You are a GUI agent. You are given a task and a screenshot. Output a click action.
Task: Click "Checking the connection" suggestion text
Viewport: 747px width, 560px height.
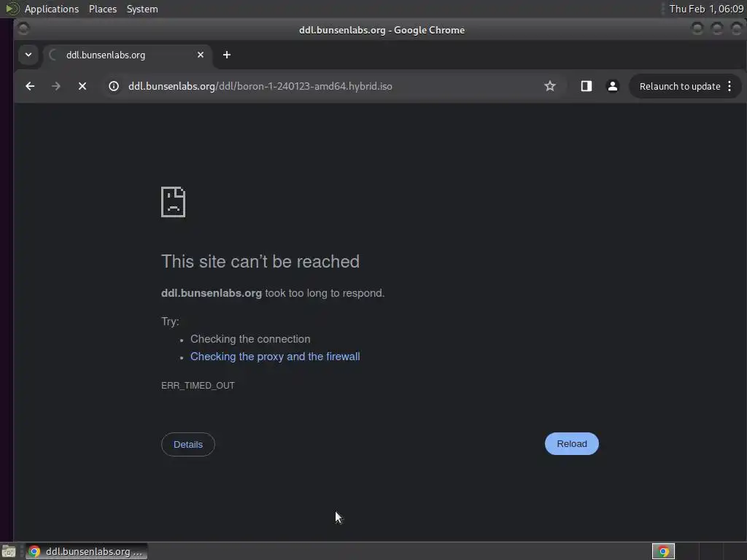coord(250,339)
